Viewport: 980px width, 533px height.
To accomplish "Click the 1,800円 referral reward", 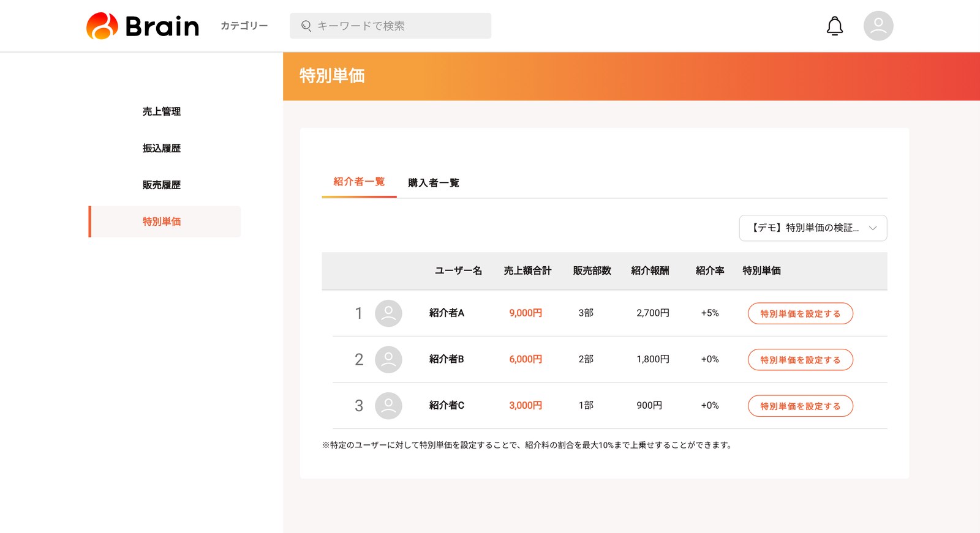I will 653,359.
